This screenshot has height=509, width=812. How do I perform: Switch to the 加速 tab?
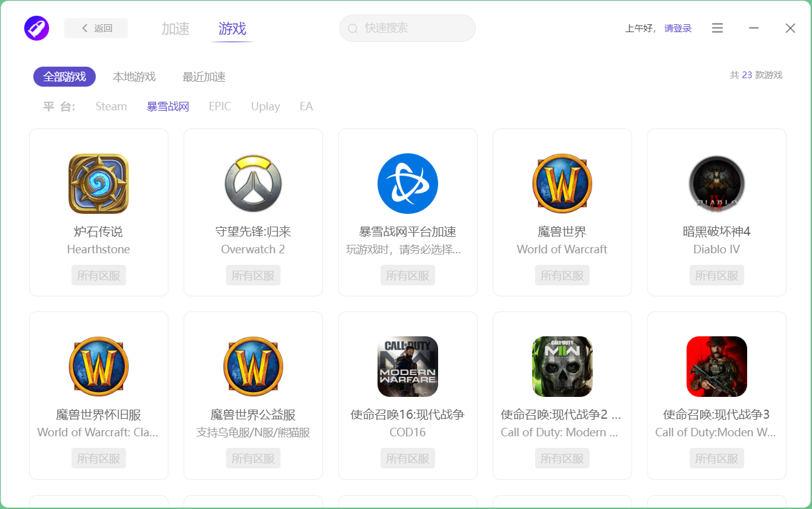pyautogui.click(x=176, y=28)
